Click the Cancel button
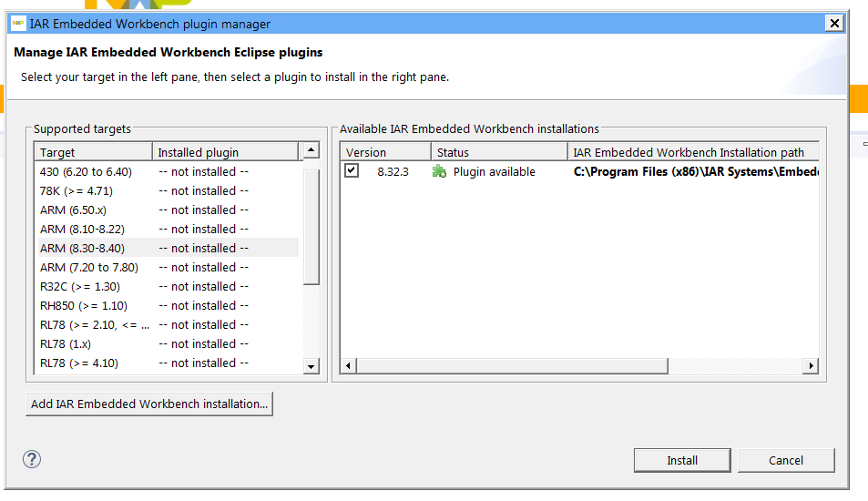 (786, 460)
